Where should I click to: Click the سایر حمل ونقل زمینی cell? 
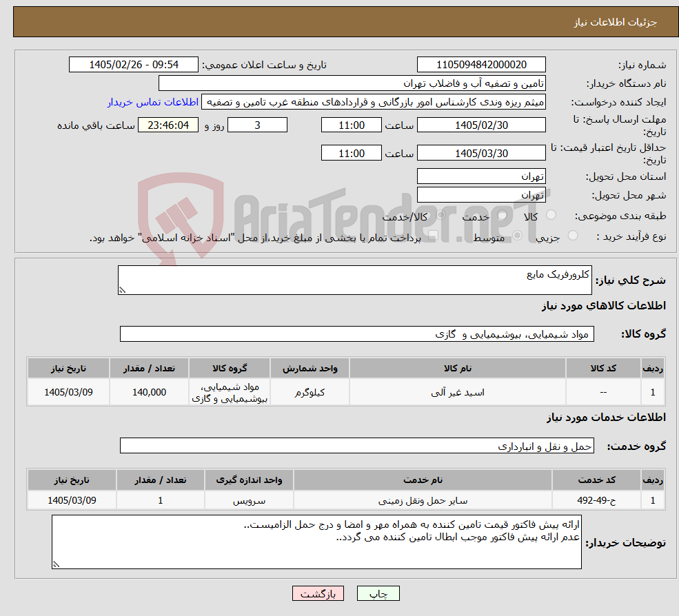pyautogui.click(x=423, y=500)
